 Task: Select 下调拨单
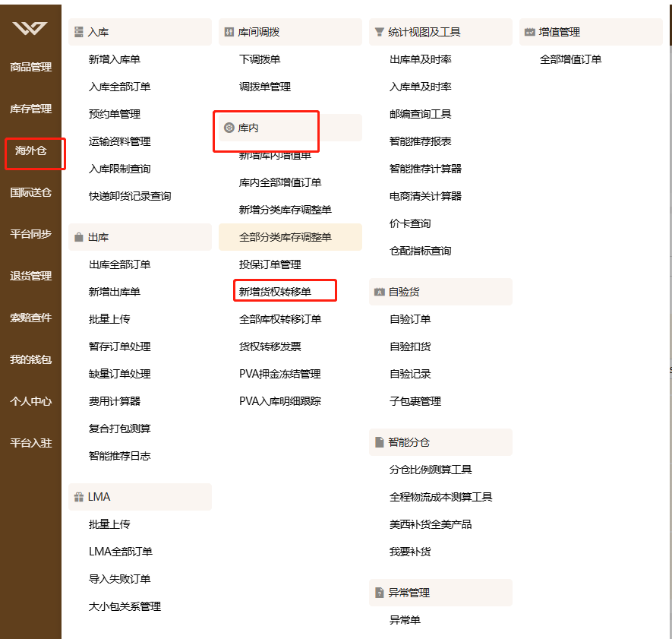(260, 59)
